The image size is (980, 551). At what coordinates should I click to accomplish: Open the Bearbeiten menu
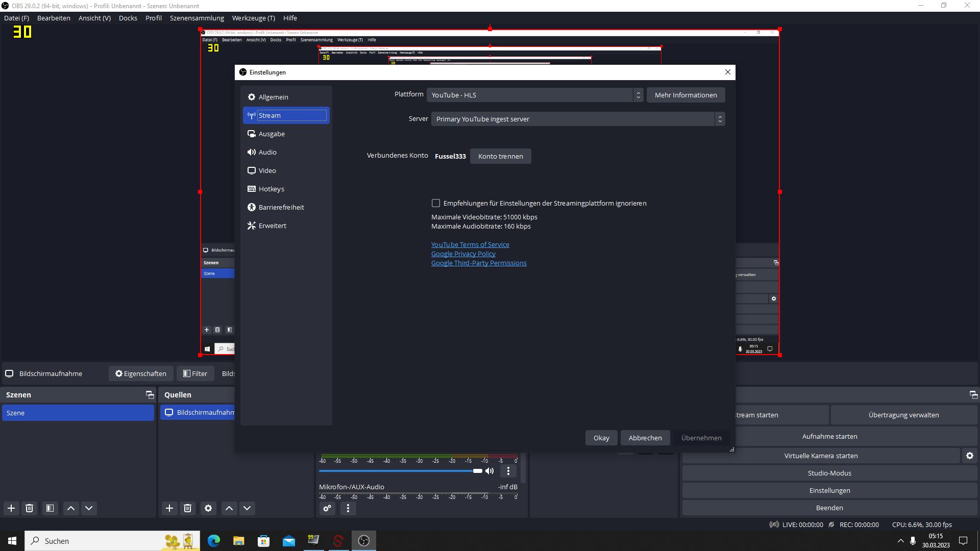click(x=54, y=18)
